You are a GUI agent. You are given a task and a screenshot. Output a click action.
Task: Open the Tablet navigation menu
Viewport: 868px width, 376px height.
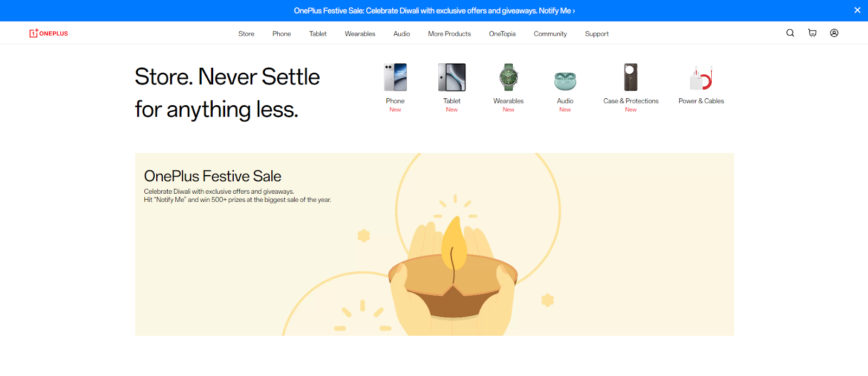click(318, 34)
